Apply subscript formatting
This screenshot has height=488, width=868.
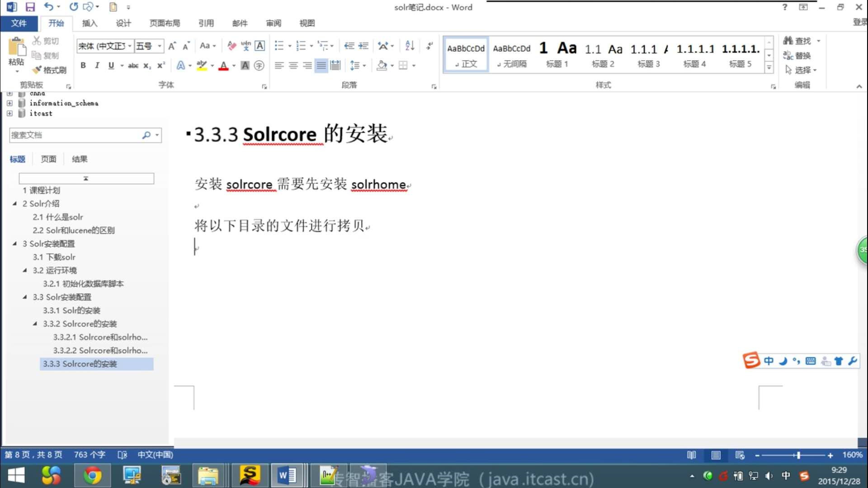(147, 66)
